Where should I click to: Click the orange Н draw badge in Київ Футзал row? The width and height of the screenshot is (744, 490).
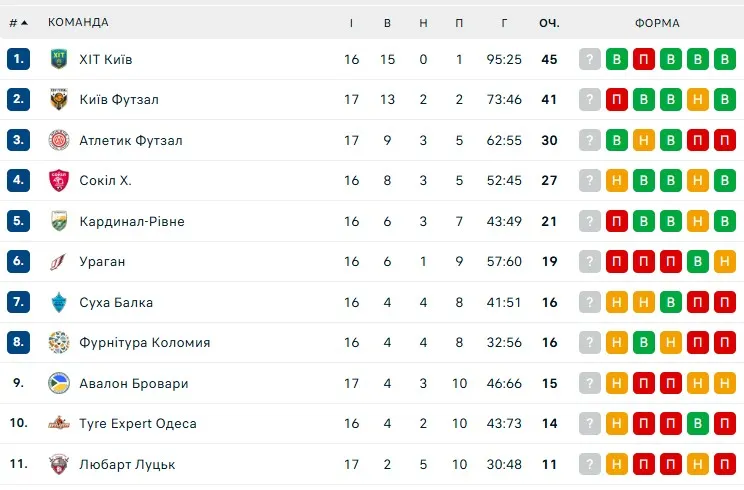point(699,100)
